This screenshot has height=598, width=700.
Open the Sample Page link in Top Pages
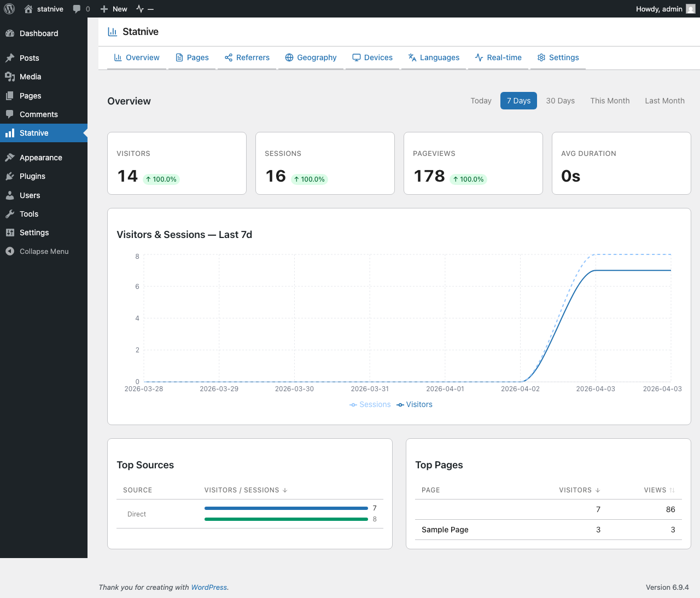click(445, 530)
